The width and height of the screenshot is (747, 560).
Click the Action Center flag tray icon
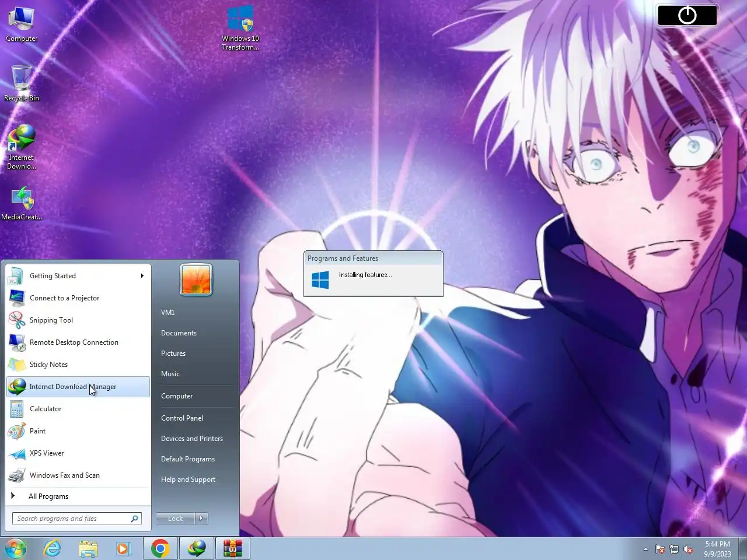[x=660, y=549]
